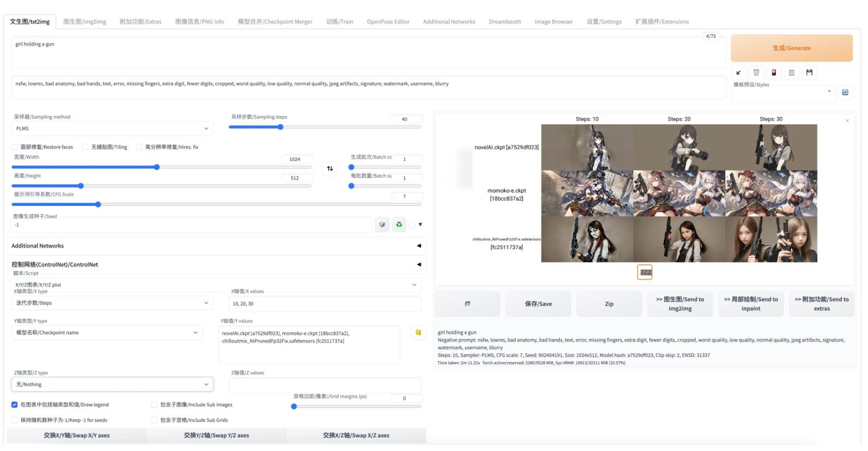
Task: Click the floppy disk save style icon
Action: pyautogui.click(x=809, y=72)
